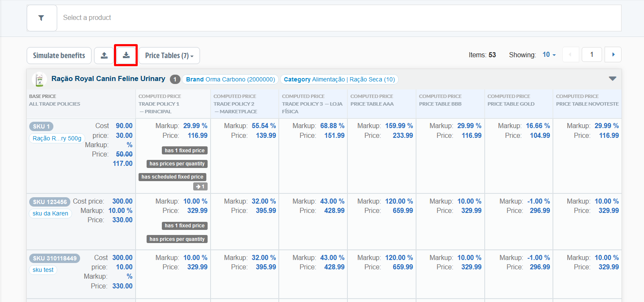
Task: Click the gray 1 count badge
Action: point(175,79)
